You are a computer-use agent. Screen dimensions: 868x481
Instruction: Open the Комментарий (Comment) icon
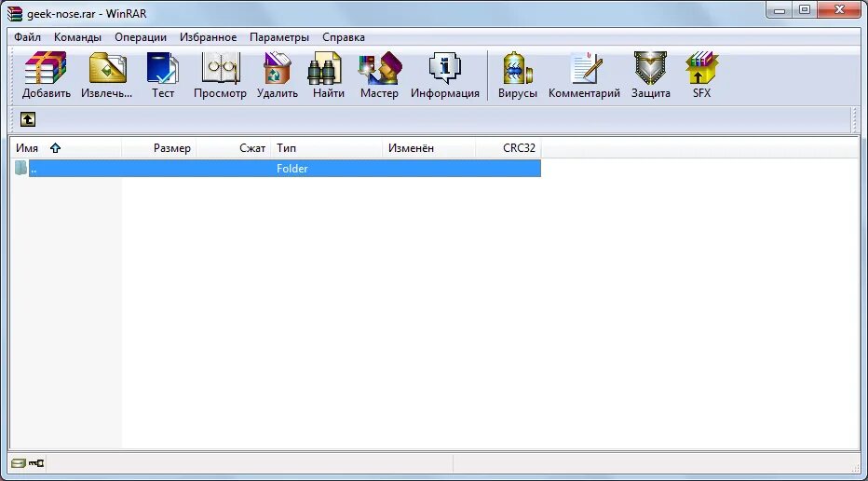pos(584,68)
